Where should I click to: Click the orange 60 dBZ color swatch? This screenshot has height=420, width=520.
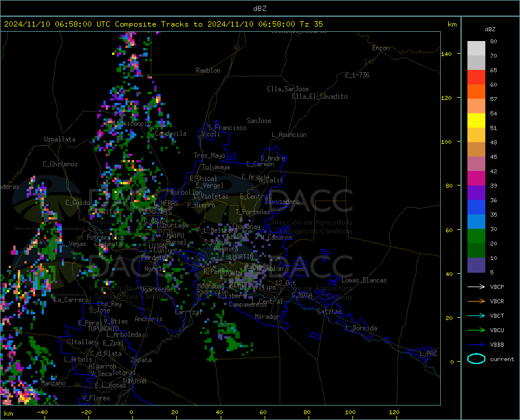tap(476, 92)
